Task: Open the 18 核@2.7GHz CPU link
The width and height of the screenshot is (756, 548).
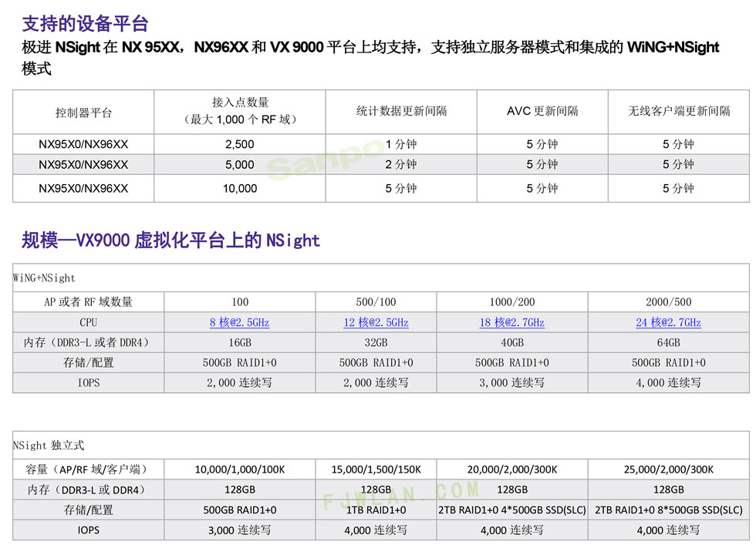Action: pos(512,323)
